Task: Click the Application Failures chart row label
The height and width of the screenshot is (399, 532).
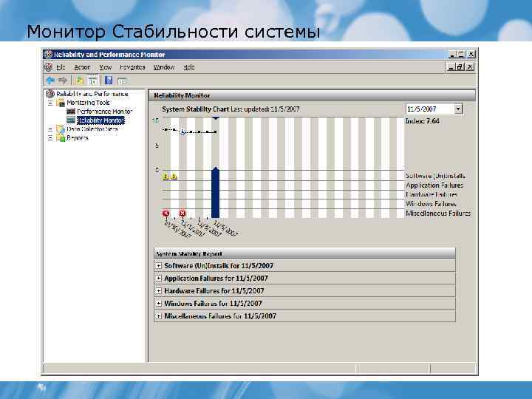Action: pyautogui.click(x=434, y=185)
